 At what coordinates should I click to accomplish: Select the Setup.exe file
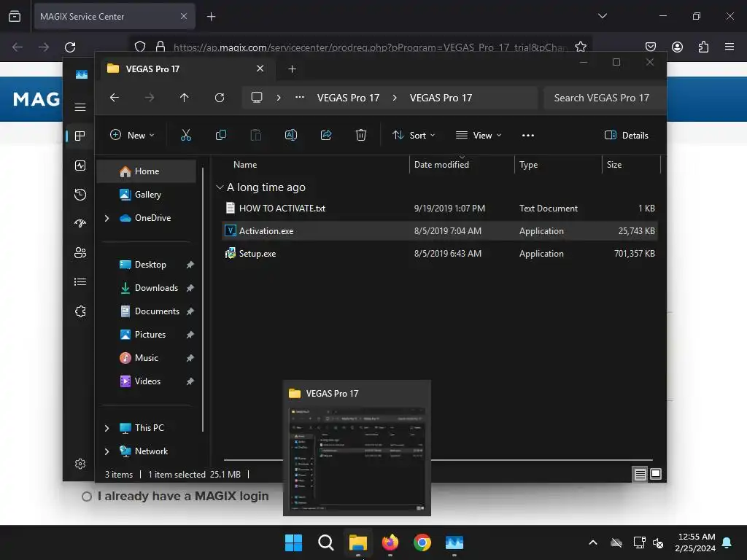pos(439,254)
